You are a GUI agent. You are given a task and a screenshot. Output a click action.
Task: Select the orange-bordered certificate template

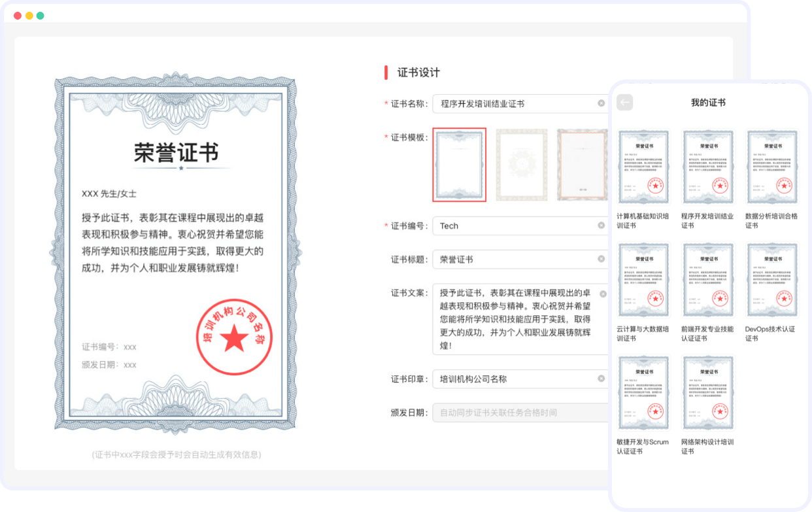pyautogui.click(x=581, y=164)
